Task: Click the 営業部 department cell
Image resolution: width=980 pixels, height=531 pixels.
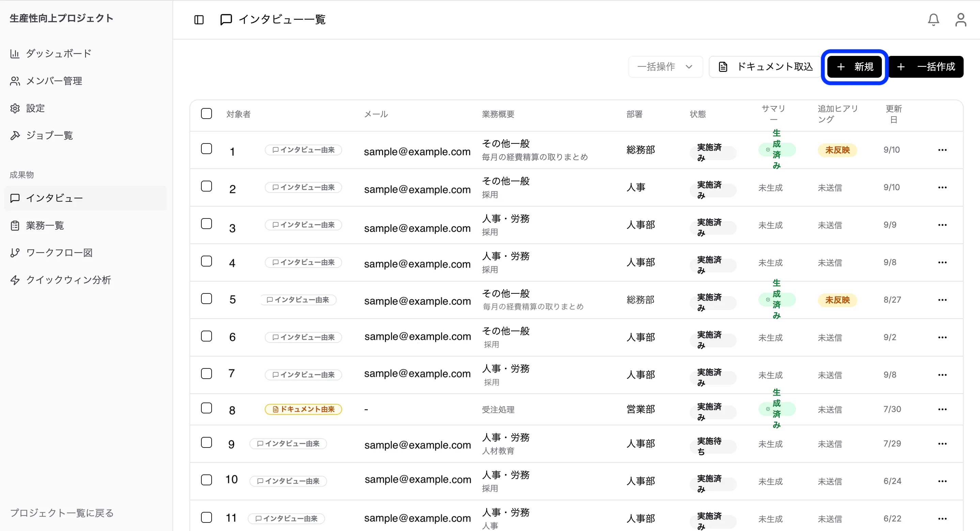Action: pyautogui.click(x=641, y=409)
